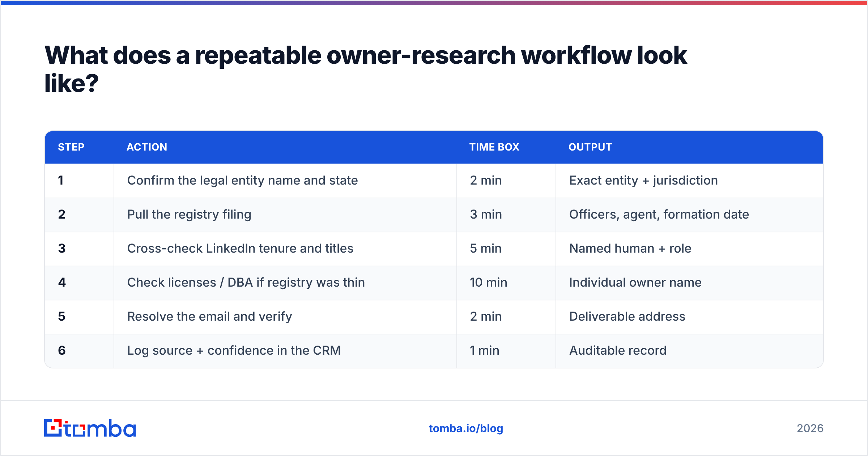Click 'Confirm the legal entity name and state'

click(x=242, y=180)
